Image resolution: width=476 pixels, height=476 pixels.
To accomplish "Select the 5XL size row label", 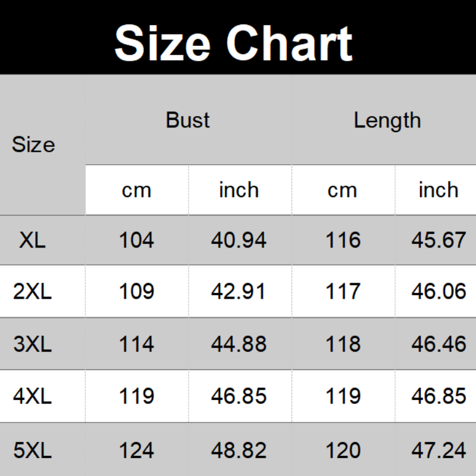I will tap(32, 450).
